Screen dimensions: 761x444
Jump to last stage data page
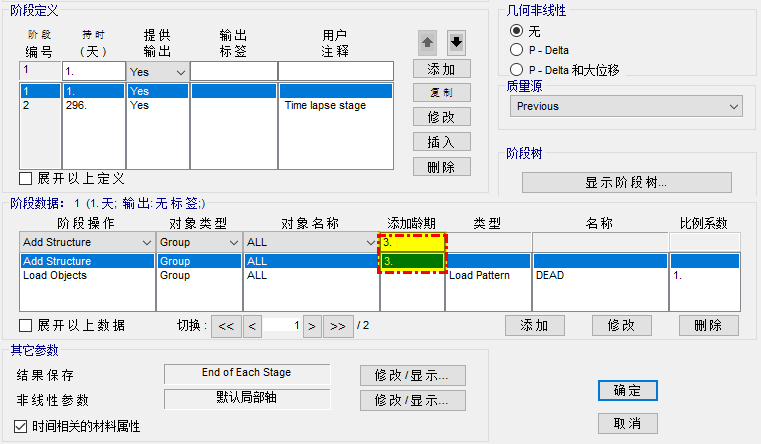coord(338,326)
